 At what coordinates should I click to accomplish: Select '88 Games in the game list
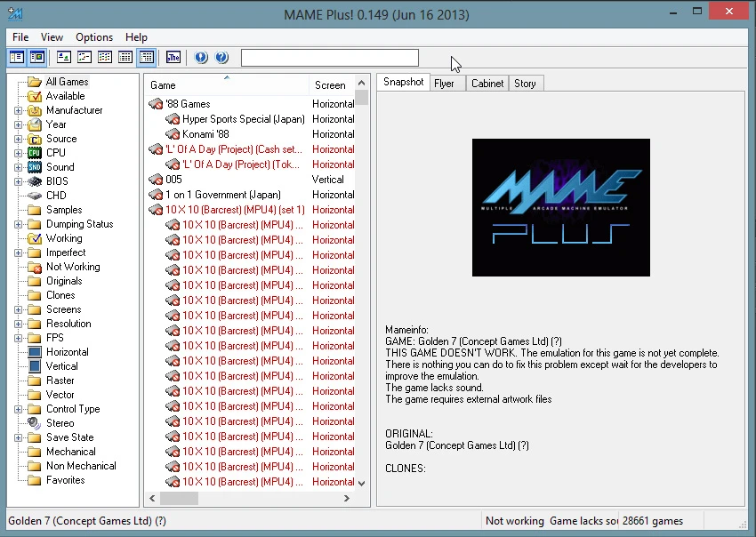(188, 104)
